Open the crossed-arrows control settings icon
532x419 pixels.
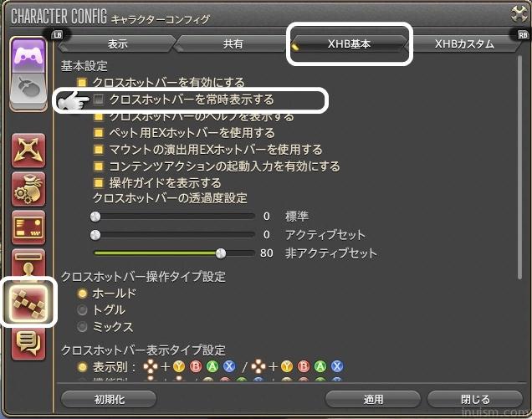[x=28, y=151]
